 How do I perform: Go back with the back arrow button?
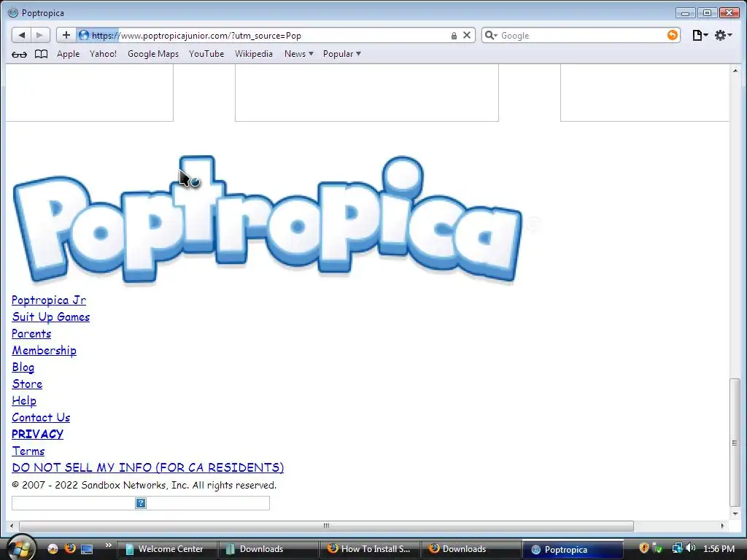click(x=21, y=35)
